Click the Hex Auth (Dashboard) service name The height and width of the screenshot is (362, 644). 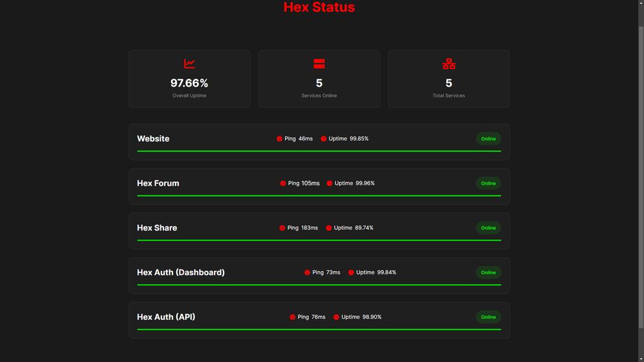click(181, 272)
